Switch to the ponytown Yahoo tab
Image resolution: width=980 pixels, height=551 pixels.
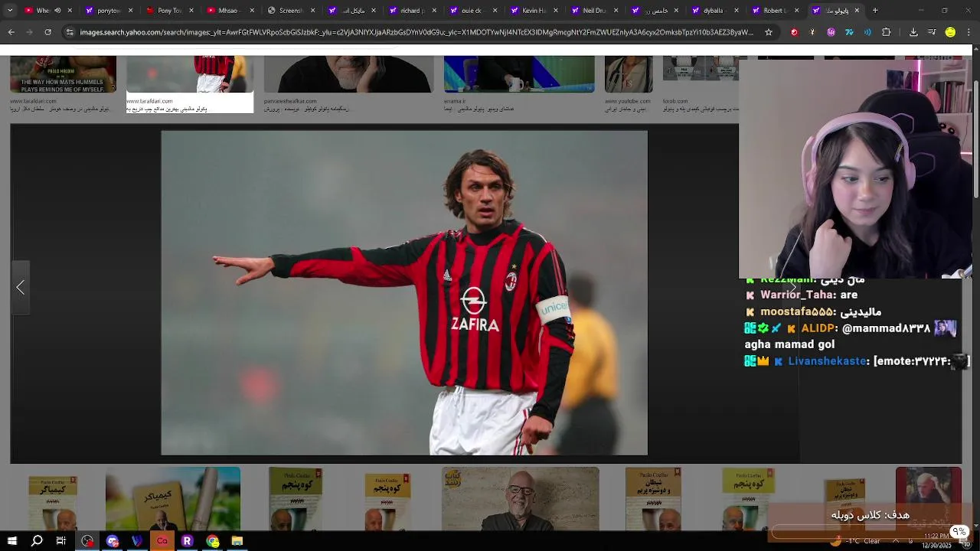(109, 11)
